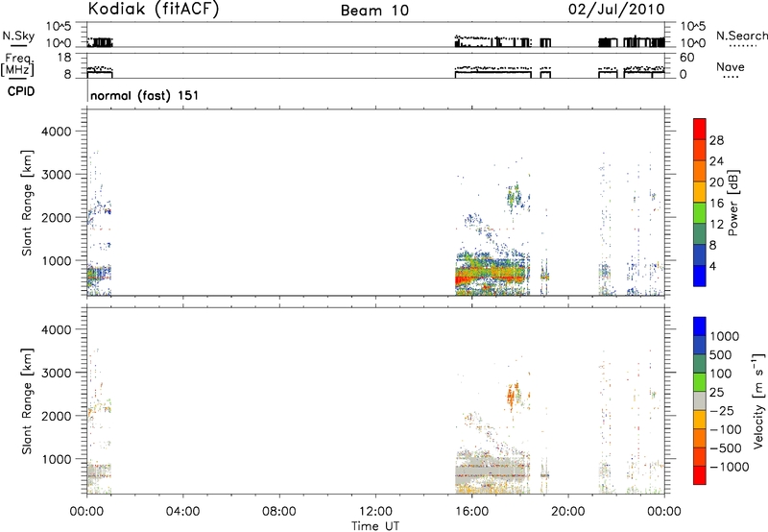This screenshot has height=532, width=768.
Task: Click the '08:00' time tick label
Action: point(278,512)
